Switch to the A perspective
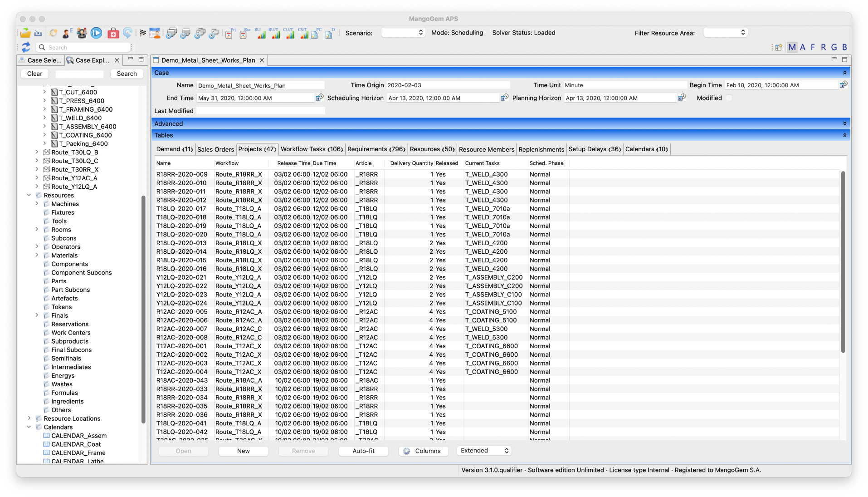The height and width of the screenshot is (497, 868). coord(802,47)
